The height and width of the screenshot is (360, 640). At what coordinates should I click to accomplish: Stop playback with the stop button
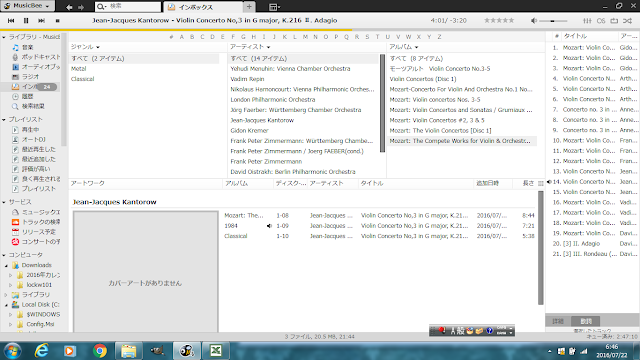[58, 20]
